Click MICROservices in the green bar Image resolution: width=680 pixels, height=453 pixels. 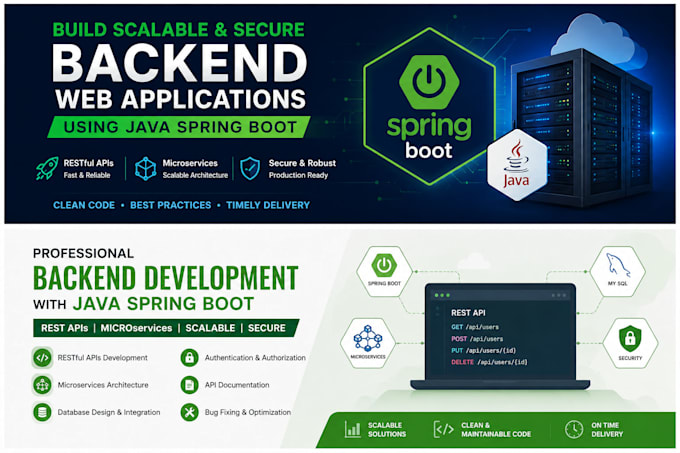(136, 328)
